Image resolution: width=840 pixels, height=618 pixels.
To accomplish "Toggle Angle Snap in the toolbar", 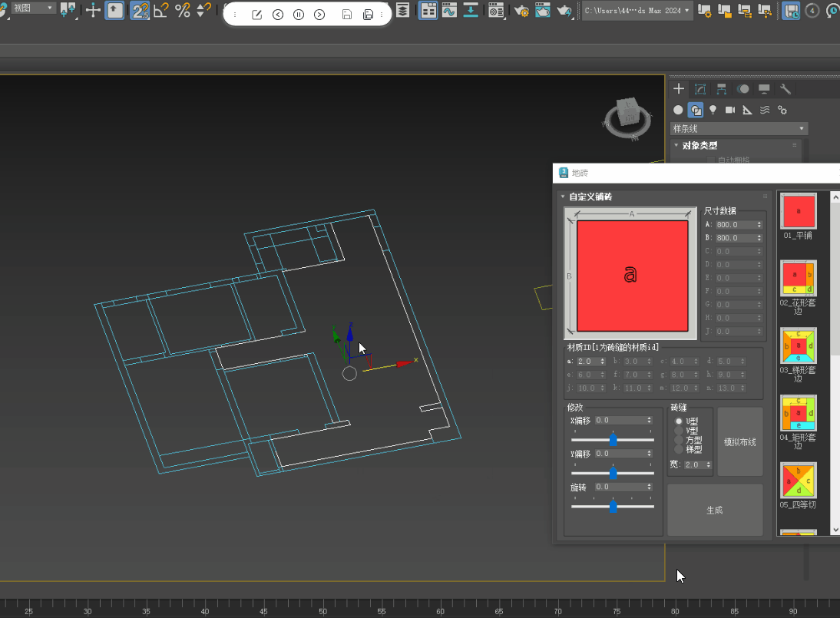I will coord(160,11).
